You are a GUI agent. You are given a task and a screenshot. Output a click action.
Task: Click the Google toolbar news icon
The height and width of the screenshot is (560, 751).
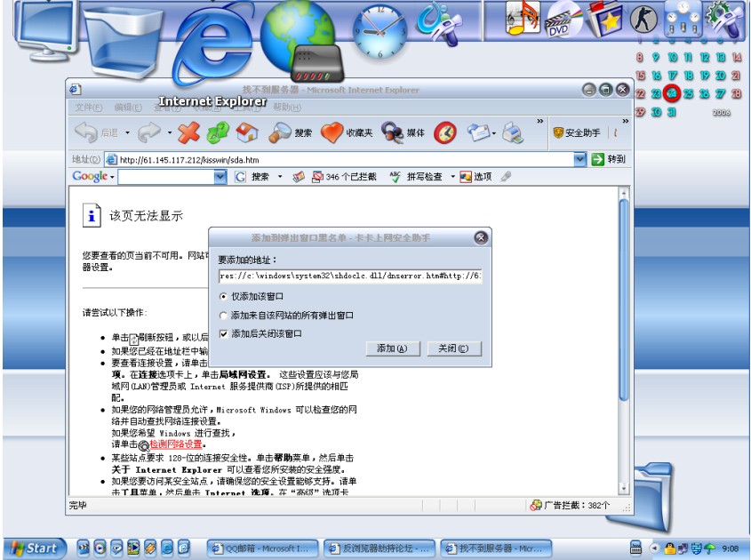pos(299,177)
